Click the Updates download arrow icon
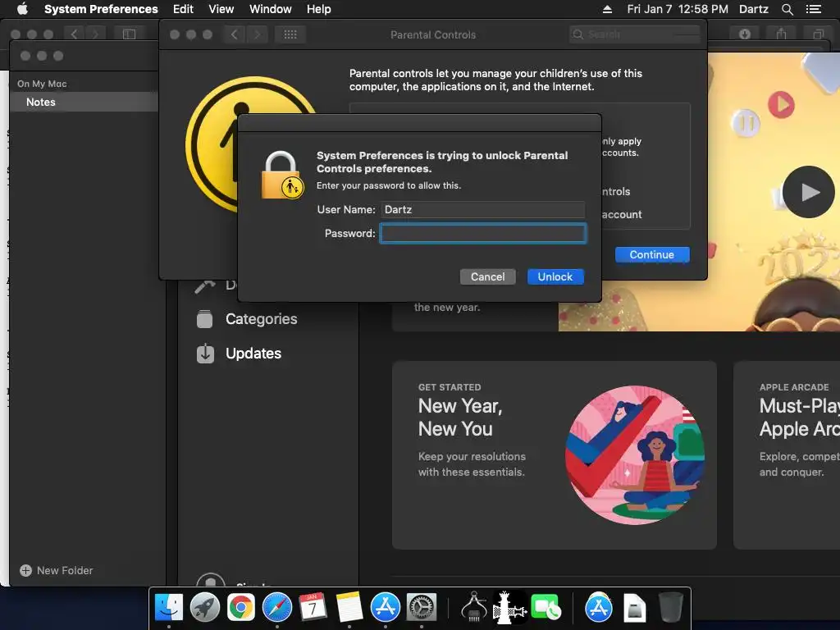 coord(205,354)
